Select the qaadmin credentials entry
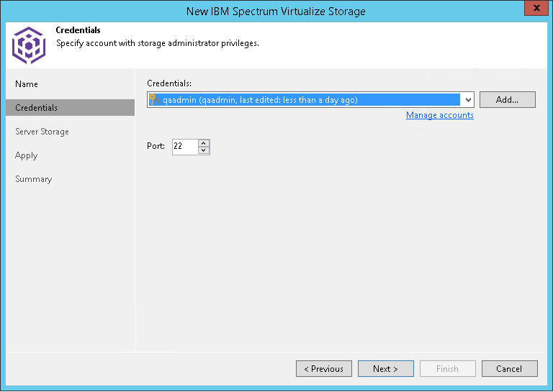Image resolution: width=553 pixels, height=392 pixels. point(304,100)
